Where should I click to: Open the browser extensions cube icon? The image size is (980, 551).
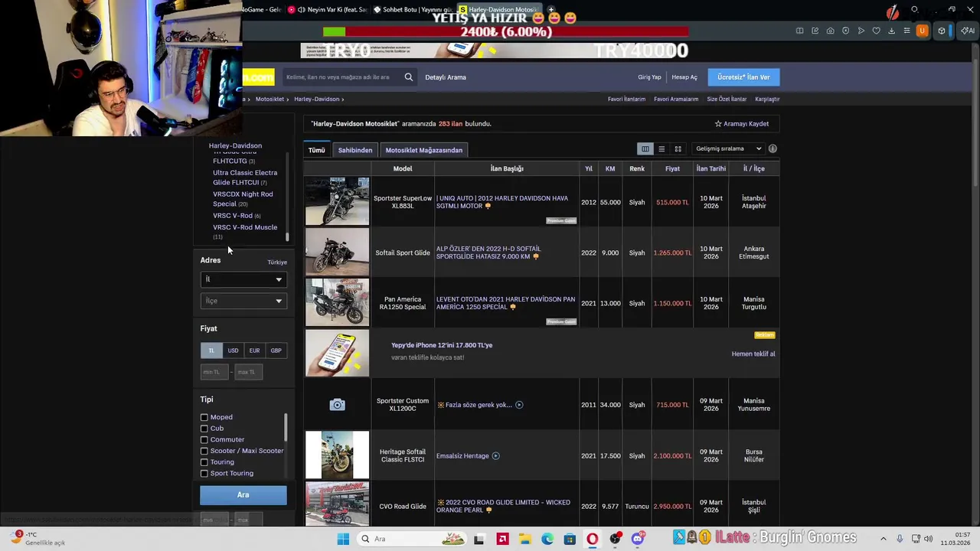[x=942, y=31]
